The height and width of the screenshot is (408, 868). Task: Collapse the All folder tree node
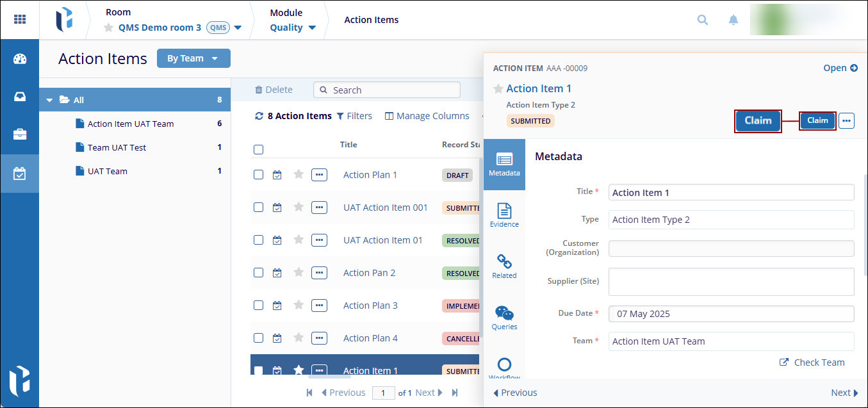click(49, 100)
